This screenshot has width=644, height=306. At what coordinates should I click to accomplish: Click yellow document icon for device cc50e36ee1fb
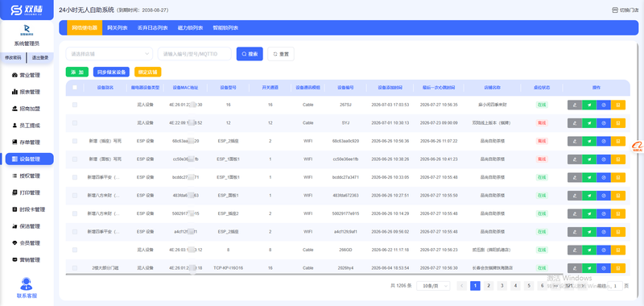(x=618, y=159)
